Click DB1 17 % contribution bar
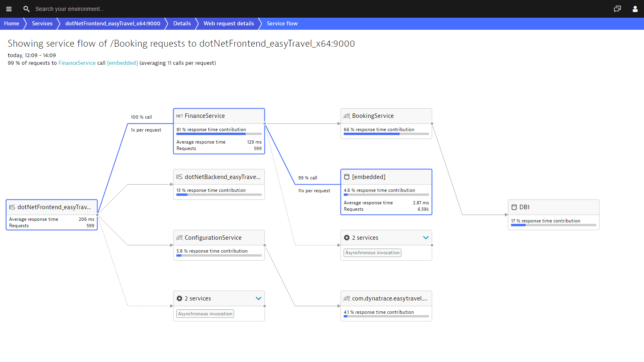 pyautogui.click(x=553, y=225)
